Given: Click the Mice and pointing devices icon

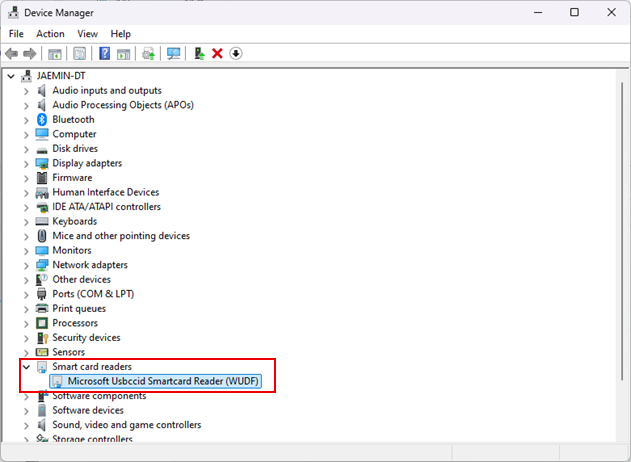Looking at the screenshot, I should [42, 236].
